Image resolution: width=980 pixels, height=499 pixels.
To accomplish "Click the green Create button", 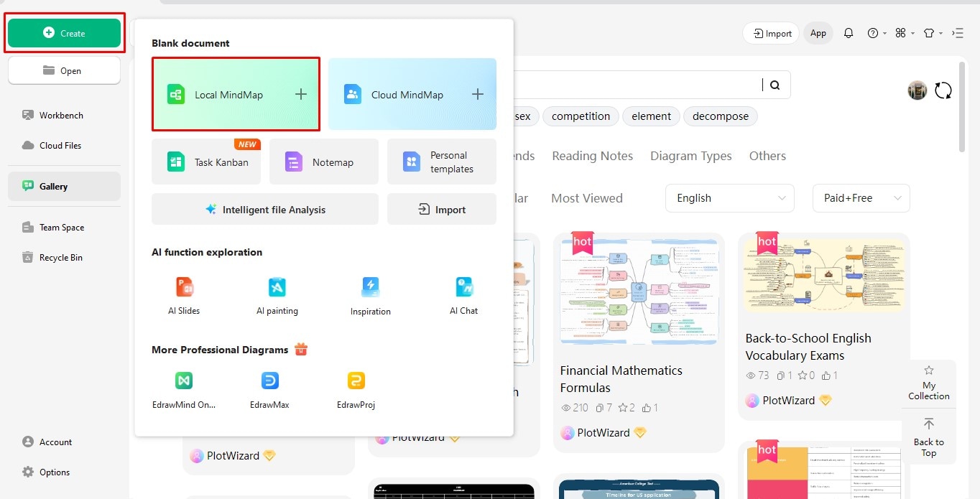I will 64,33.
